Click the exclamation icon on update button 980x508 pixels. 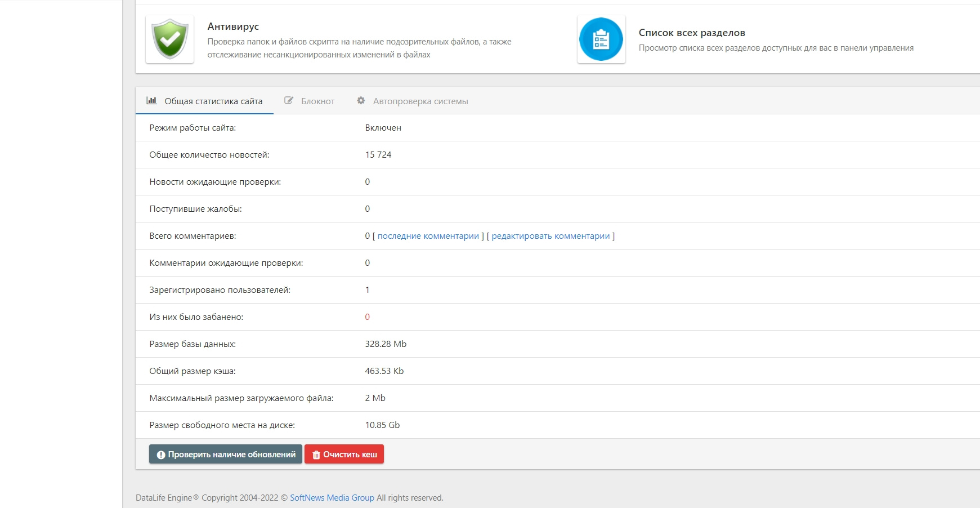click(x=161, y=455)
